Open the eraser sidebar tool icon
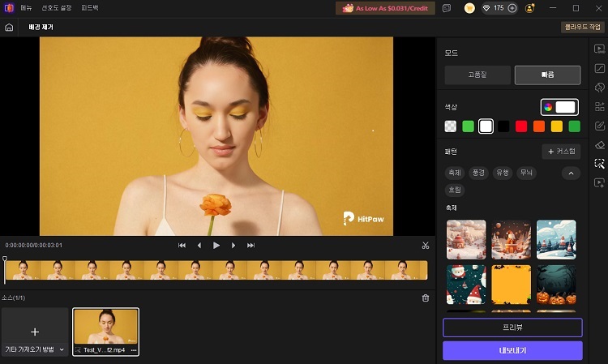The height and width of the screenshot is (364, 608). (599, 145)
